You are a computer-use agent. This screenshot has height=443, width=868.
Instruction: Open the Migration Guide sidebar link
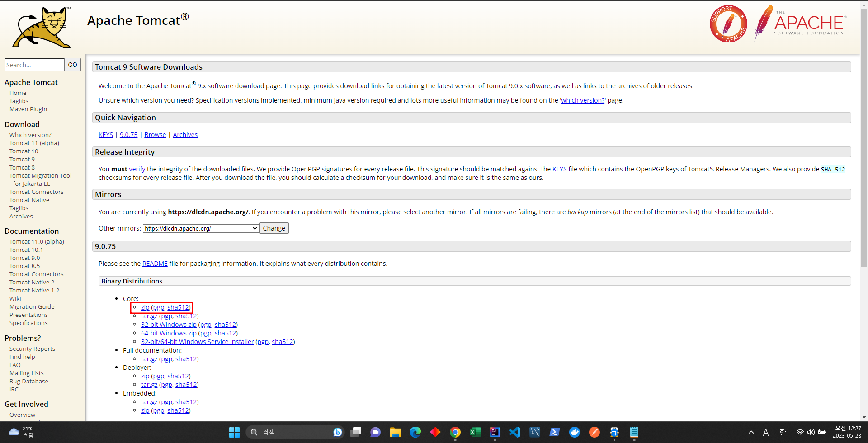(x=32, y=306)
